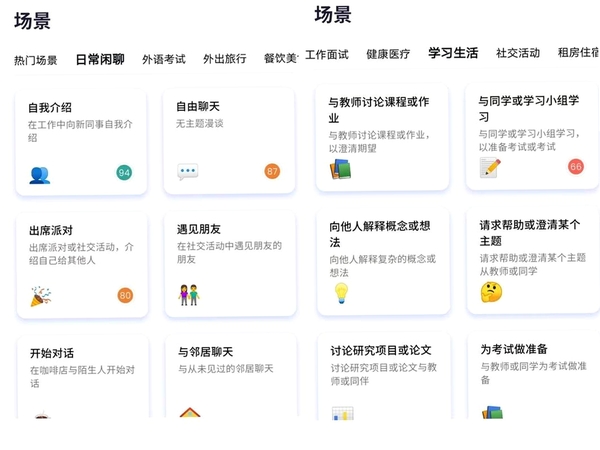Screen dimensions: 600x450
Task: Click the description 与教师或同学为考试做准备
Action: (533, 373)
